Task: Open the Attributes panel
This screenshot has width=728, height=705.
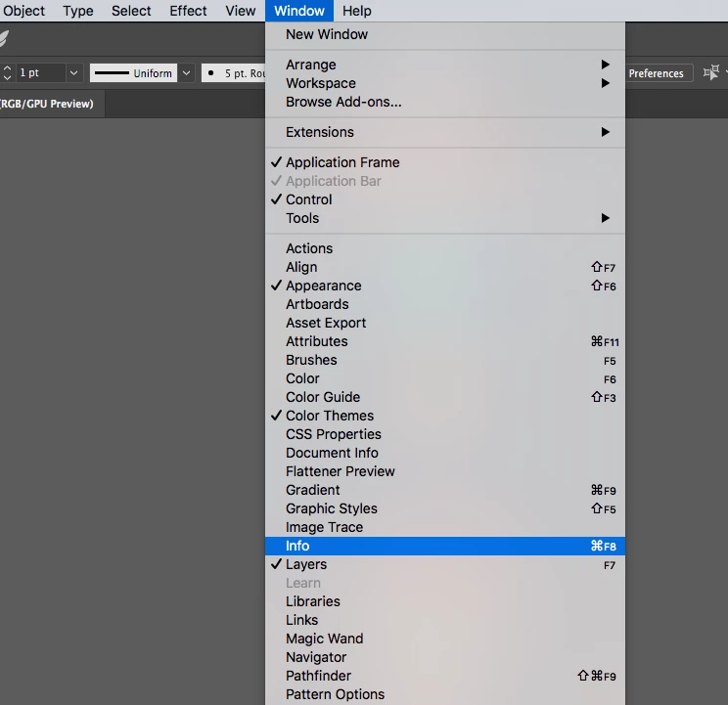Action: tap(445, 341)
